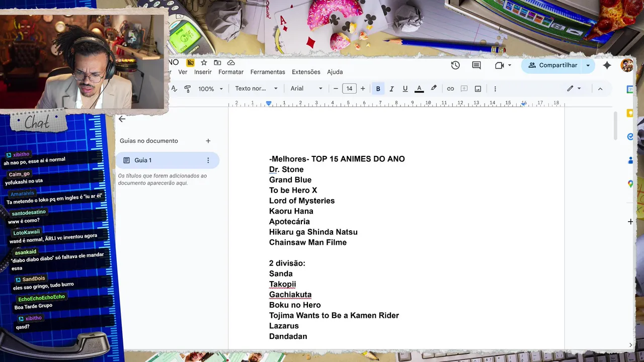Image resolution: width=644 pixels, height=362 pixels.
Task: Check the cloud save status icon
Action: click(x=231, y=62)
